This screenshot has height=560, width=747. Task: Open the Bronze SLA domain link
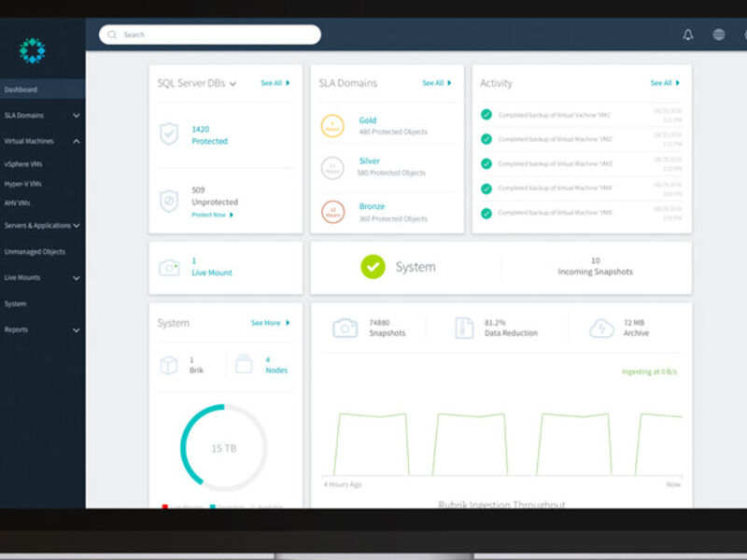[372, 206]
